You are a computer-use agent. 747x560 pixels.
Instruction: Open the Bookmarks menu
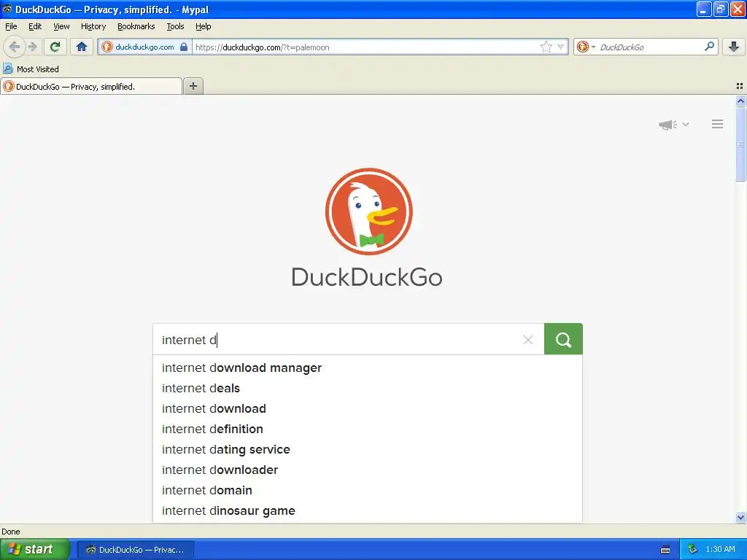(x=136, y=26)
